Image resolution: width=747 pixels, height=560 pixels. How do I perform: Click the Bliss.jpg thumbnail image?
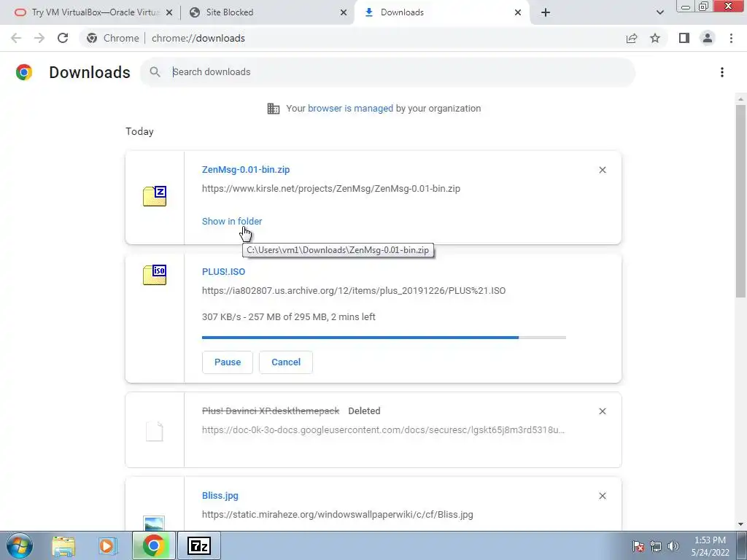coord(154,523)
